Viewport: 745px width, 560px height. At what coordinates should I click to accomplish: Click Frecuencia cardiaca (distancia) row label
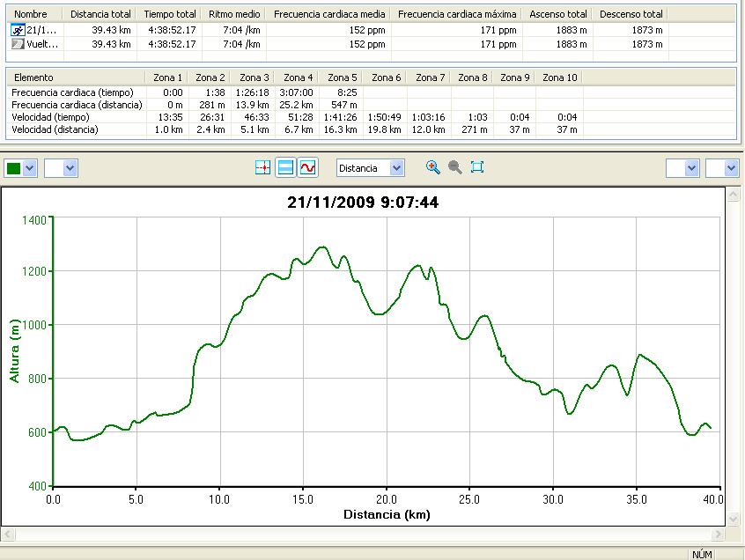click(x=77, y=105)
